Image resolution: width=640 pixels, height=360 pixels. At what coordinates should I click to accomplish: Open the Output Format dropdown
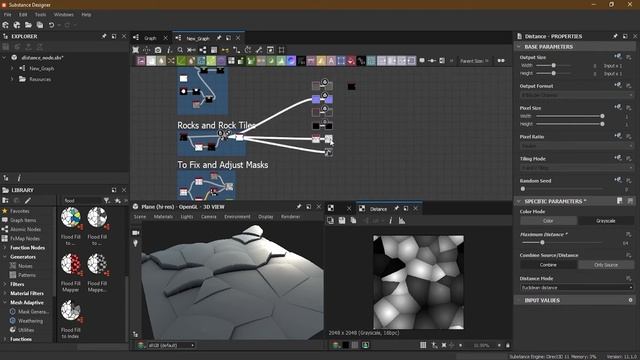click(577, 95)
